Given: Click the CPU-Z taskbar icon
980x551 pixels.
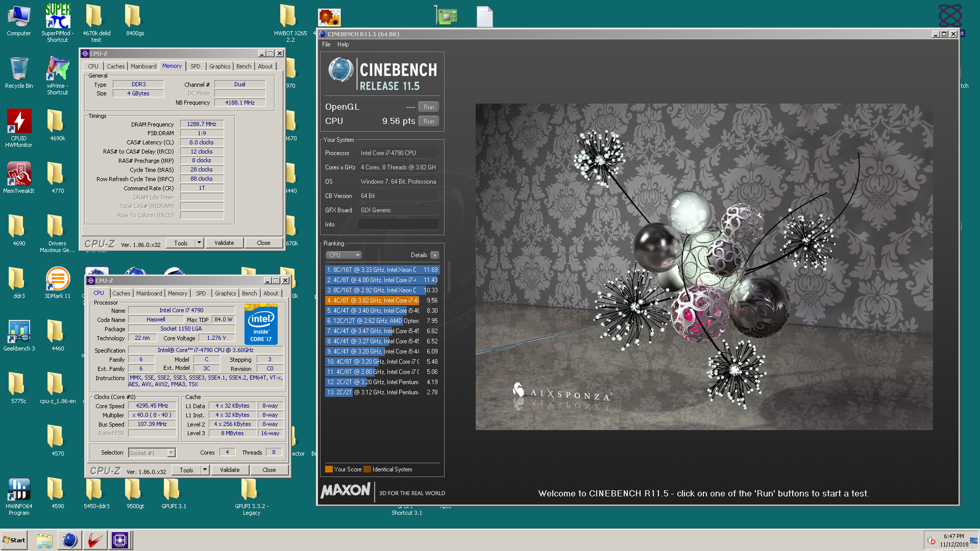Looking at the screenshot, I should [120, 540].
